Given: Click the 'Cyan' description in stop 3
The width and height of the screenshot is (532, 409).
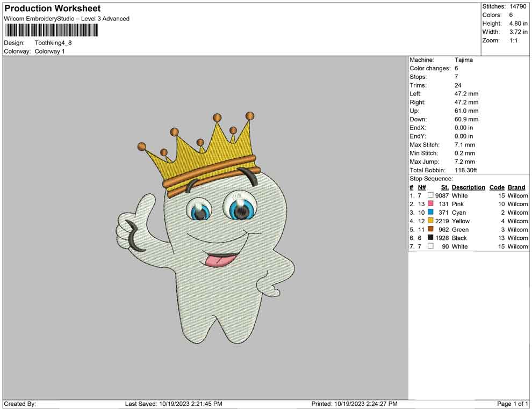Looking at the screenshot, I should click(459, 213).
